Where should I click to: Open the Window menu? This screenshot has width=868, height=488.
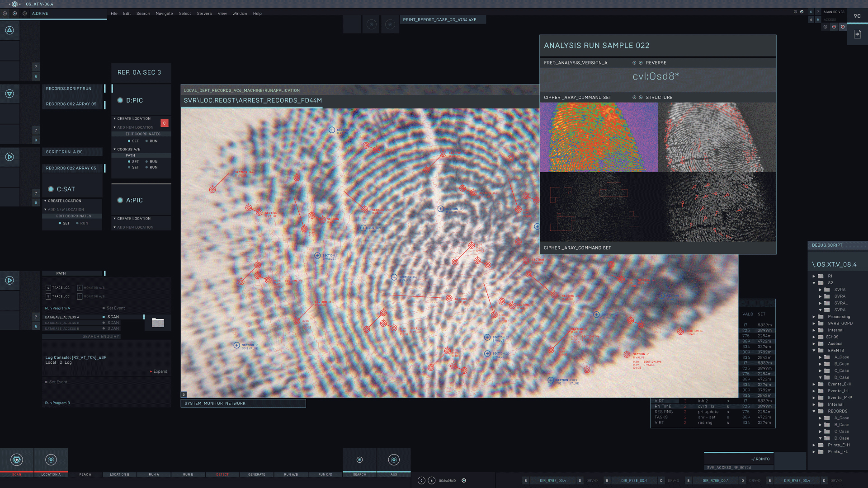(240, 14)
